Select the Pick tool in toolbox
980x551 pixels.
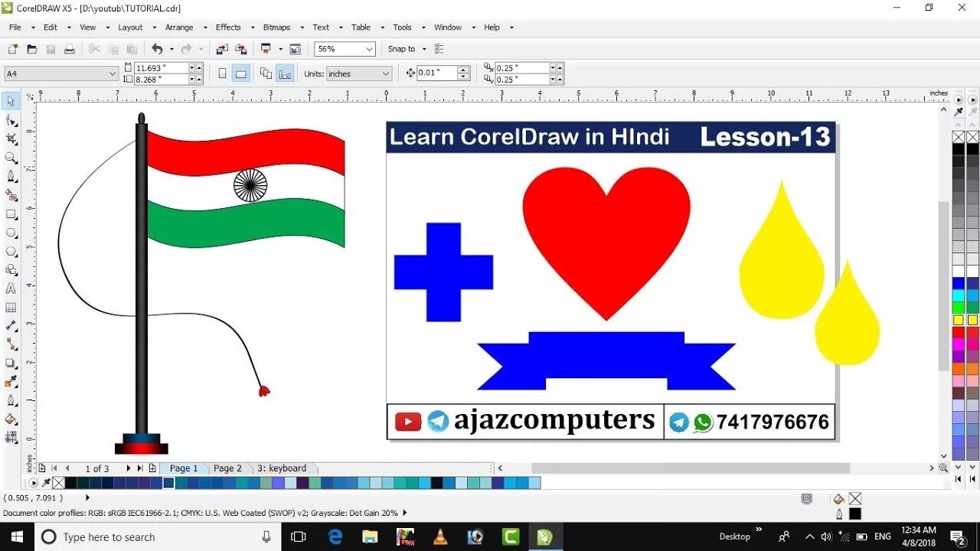(11, 101)
